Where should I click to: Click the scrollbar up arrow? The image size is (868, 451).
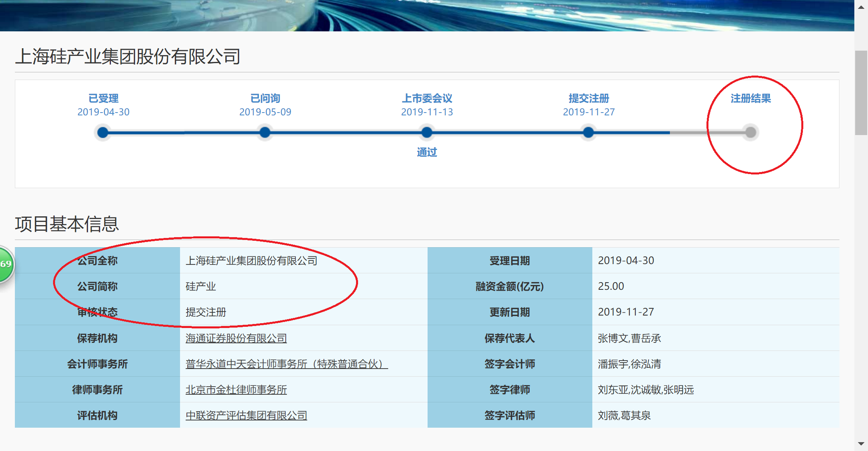(x=861, y=7)
